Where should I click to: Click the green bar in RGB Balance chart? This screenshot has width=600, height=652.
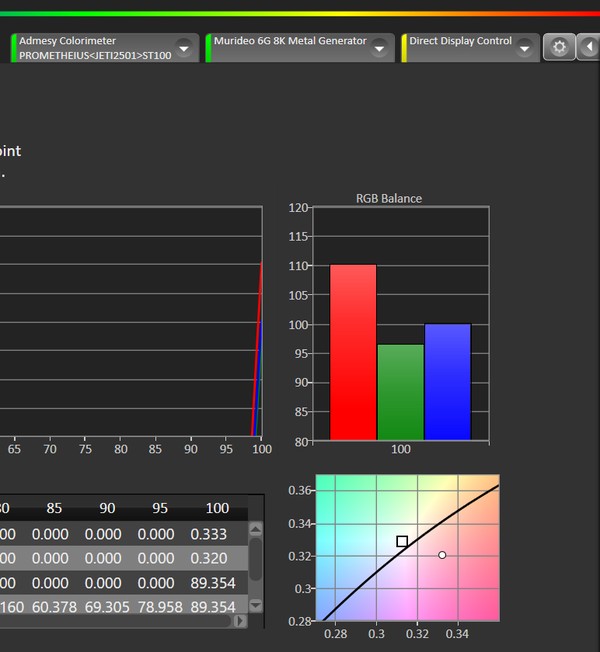click(400, 392)
